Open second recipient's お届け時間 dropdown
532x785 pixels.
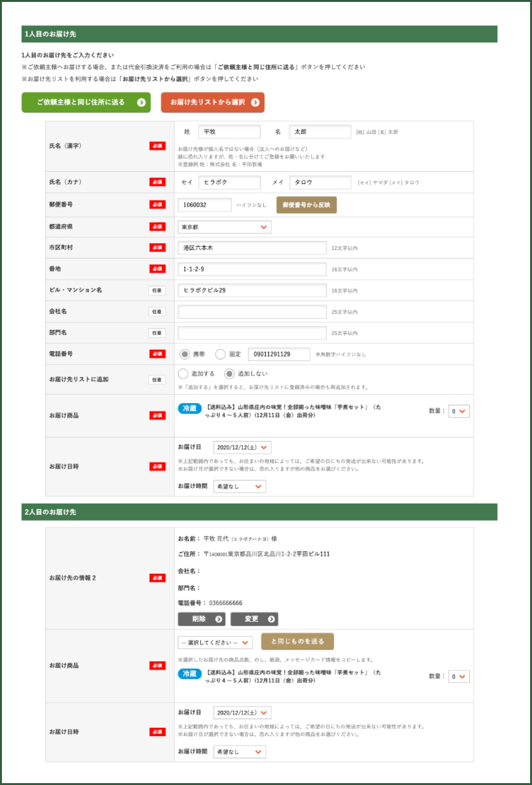pos(240,752)
